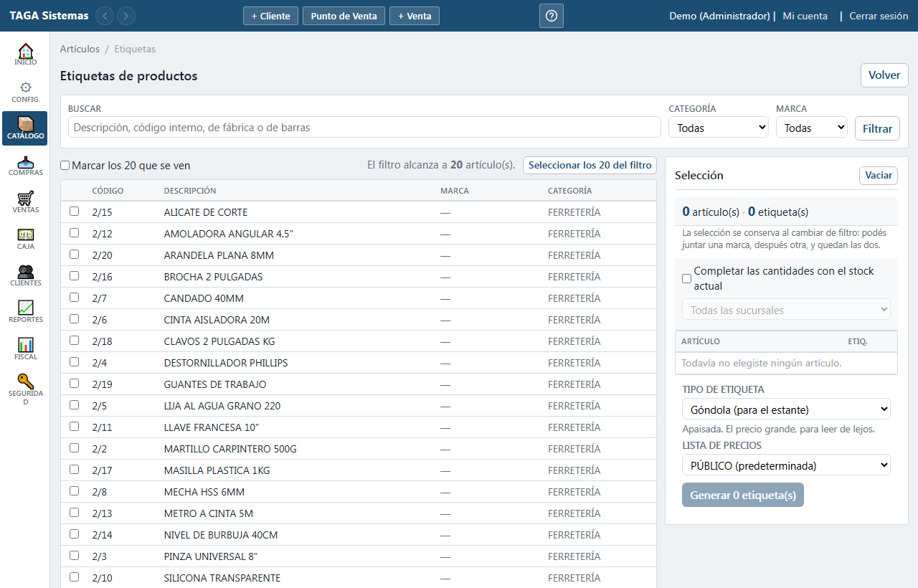918x588 pixels.
Task: Check 'Marcar los 20 que se ven'
Action: (x=65, y=166)
